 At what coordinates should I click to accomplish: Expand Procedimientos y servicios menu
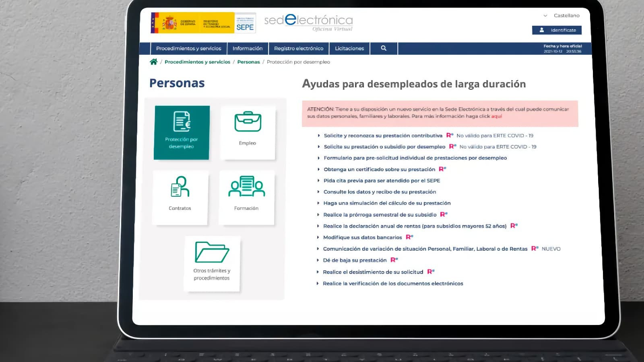pyautogui.click(x=188, y=48)
